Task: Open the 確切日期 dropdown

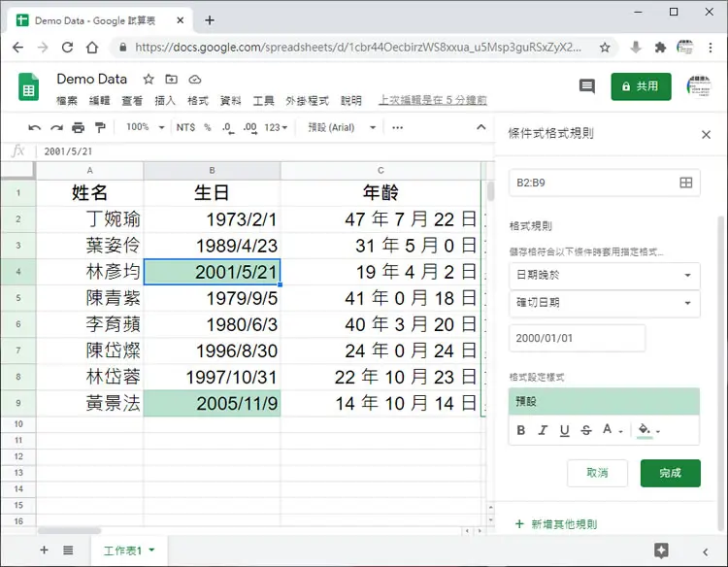Action: coord(605,303)
